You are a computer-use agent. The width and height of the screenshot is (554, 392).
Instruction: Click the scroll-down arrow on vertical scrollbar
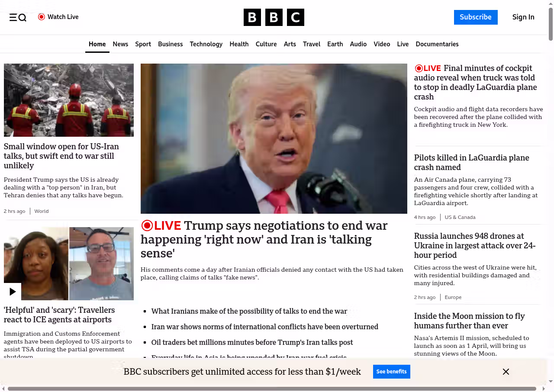click(551, 381)
